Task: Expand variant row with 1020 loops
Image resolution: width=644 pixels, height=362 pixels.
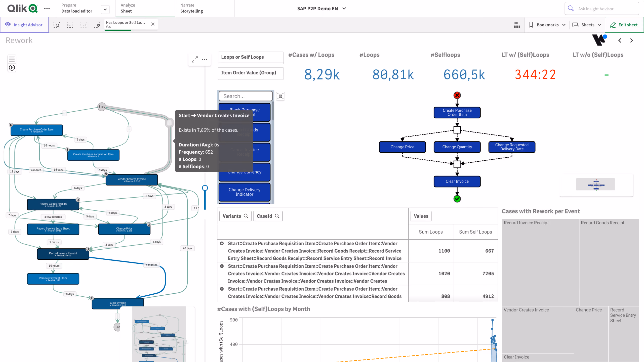Action: tap(222, 266)
